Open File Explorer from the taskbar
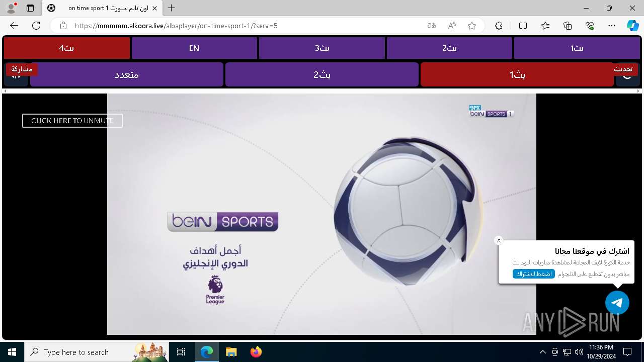644x362 pixels. tap(231, 352)
